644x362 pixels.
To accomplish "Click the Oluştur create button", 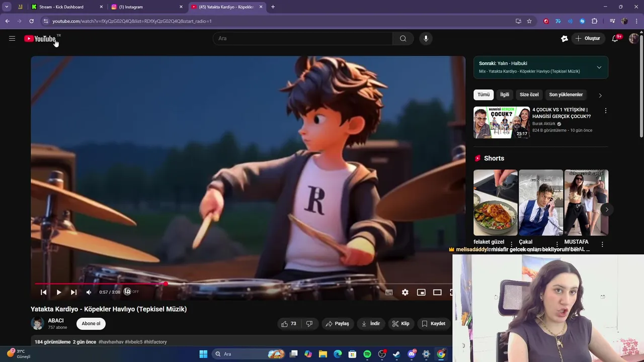I will (x=588, y=38).
